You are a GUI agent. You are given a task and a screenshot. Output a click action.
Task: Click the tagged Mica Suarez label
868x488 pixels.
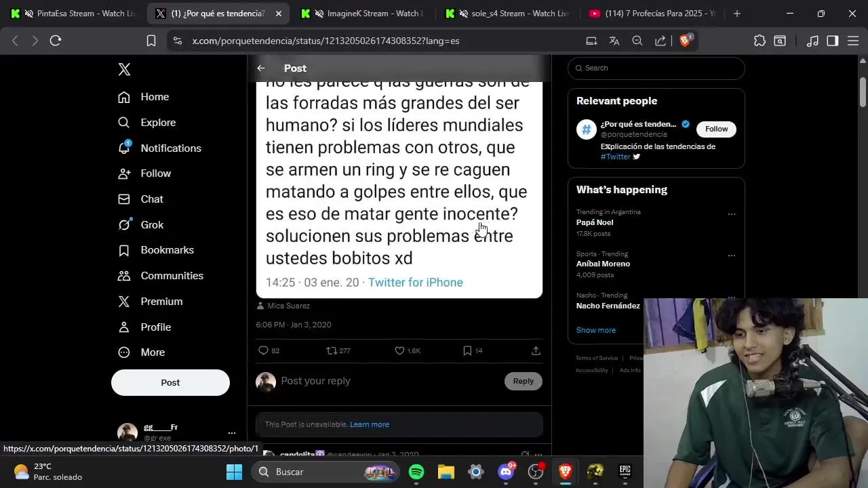(283, 306)
